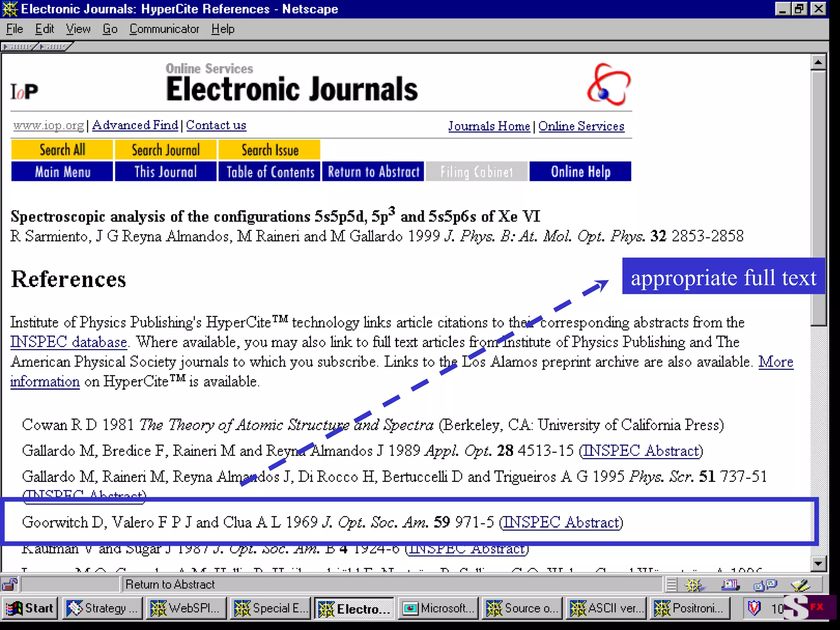This screenshot has height=630, width=840.
Task: Click the antivirus shield tray icon
Action: coord(754,608)
